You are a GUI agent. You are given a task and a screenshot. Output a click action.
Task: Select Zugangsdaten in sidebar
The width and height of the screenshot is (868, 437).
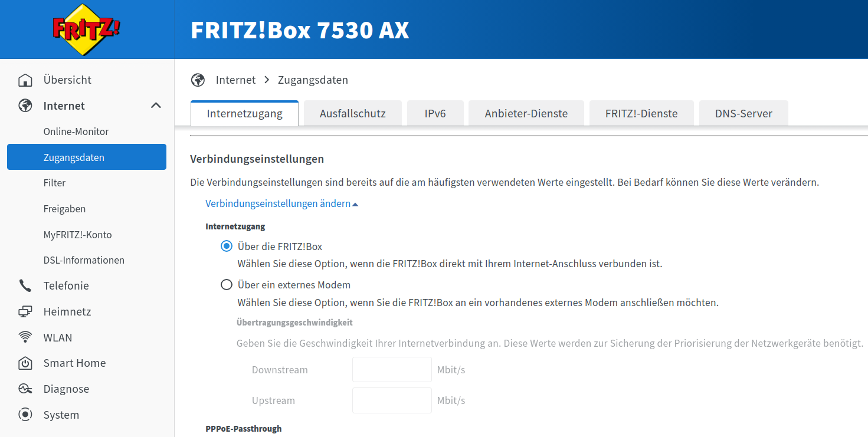click(x=87, y=157)
